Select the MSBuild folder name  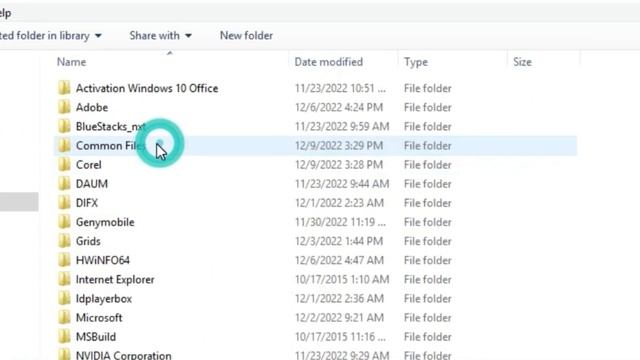(96, 337)
